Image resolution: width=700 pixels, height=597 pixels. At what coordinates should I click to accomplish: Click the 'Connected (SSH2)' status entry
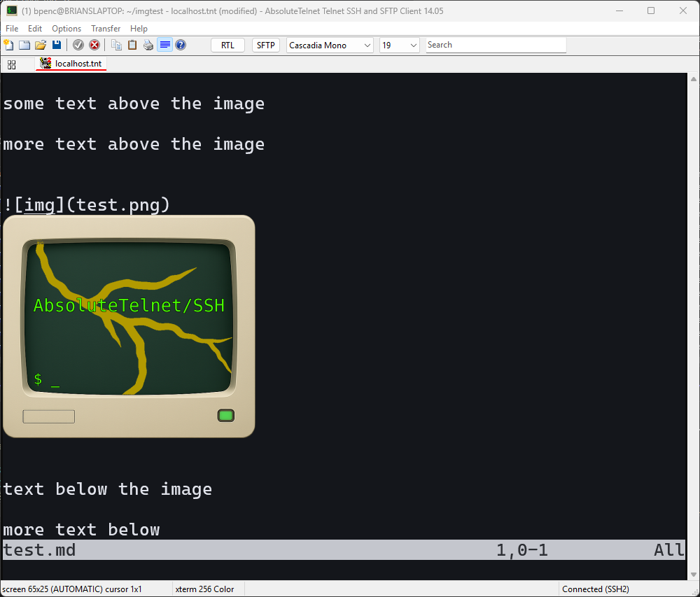596,589
